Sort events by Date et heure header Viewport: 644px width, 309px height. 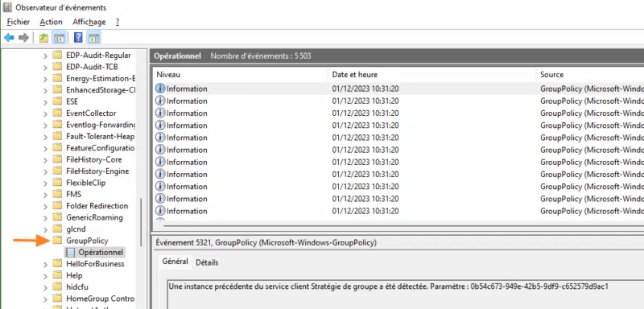tap(431, 75)
